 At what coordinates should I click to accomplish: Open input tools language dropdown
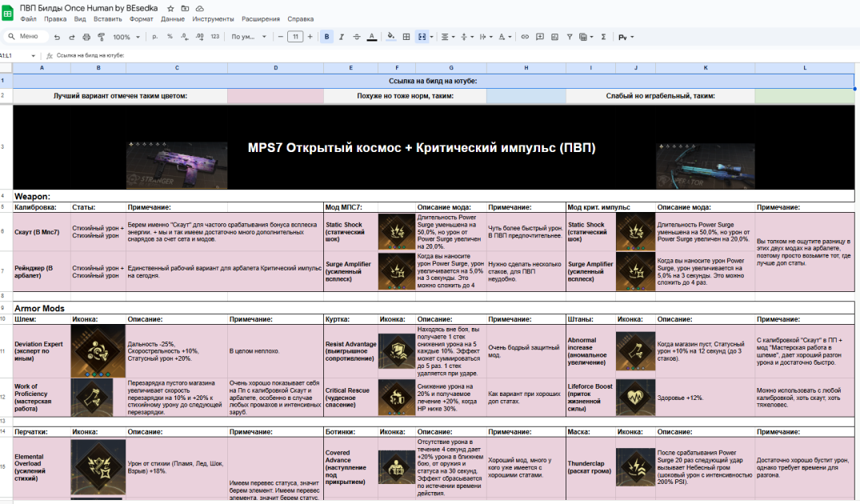point(626,37)
